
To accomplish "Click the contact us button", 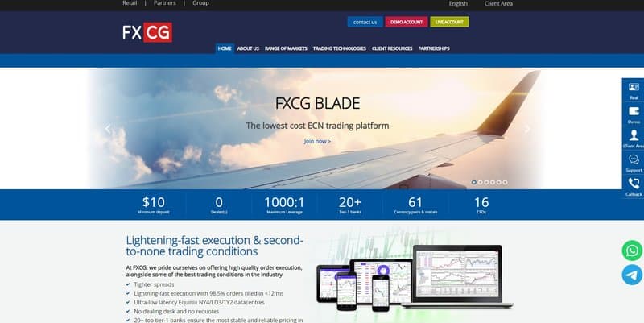I will tap(365, 22).
